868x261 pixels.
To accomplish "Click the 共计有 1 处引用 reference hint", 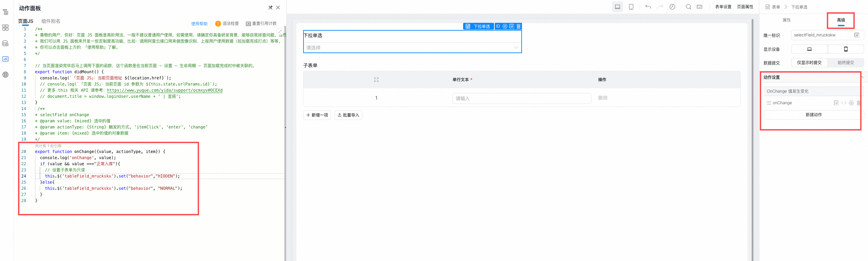I will (48, 146).
